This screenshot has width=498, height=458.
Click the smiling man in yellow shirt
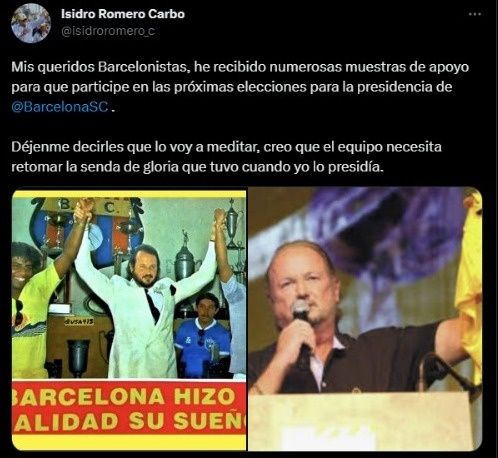[x=32, y=308]
